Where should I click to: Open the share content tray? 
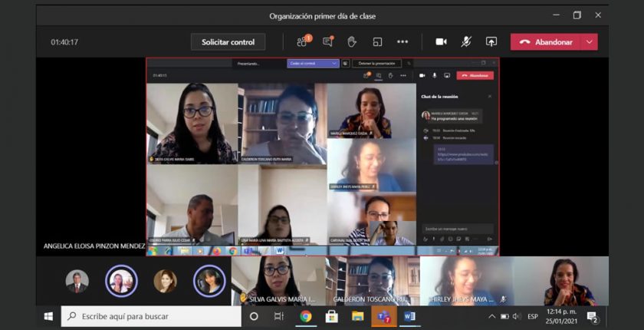tap(491, 41)
